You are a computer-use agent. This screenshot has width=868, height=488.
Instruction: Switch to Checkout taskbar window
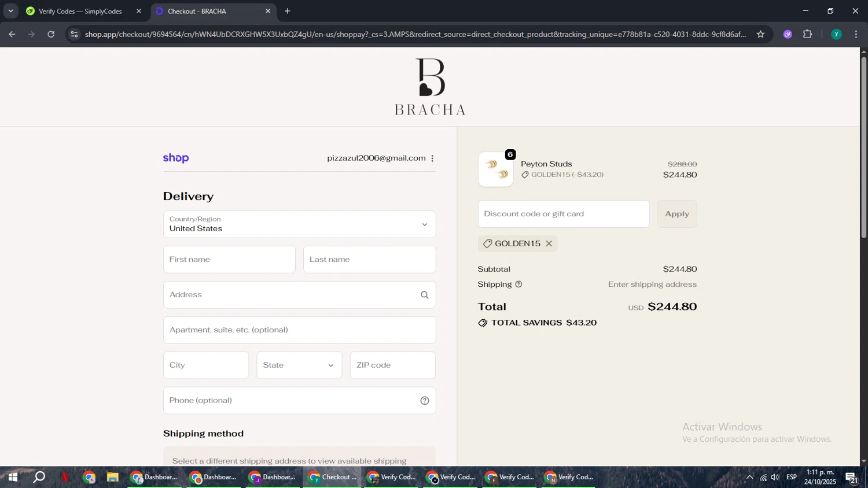pos(332,477)
